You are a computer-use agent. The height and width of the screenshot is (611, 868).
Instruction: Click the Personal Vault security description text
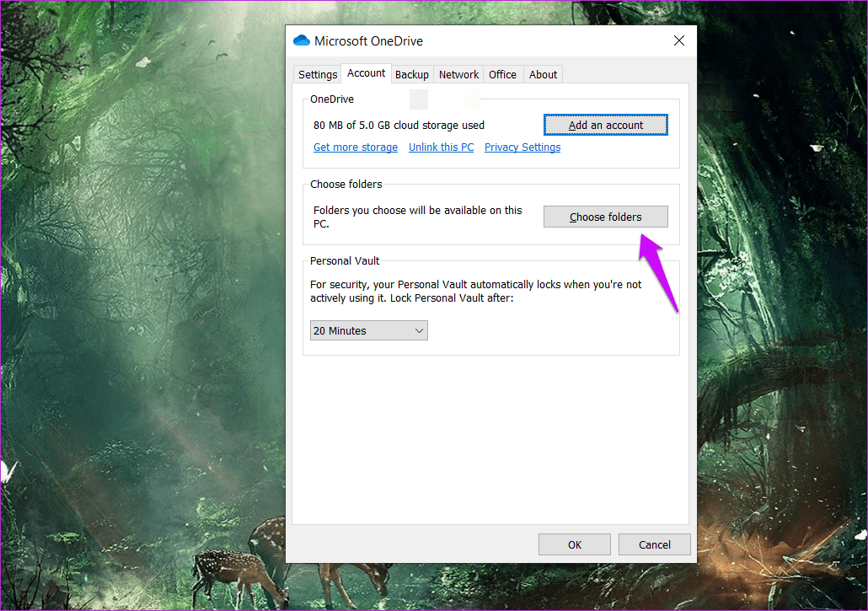(x=475, y=291)
